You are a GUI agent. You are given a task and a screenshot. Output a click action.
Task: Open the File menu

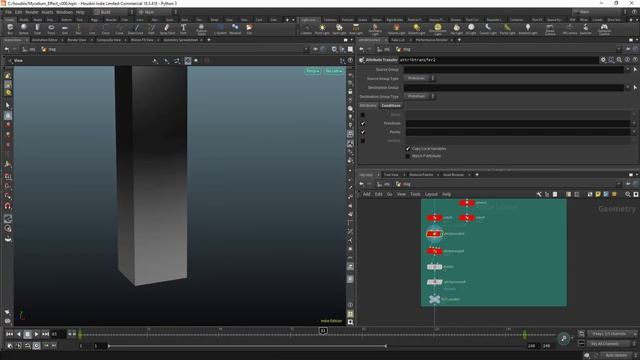(8, 12)
